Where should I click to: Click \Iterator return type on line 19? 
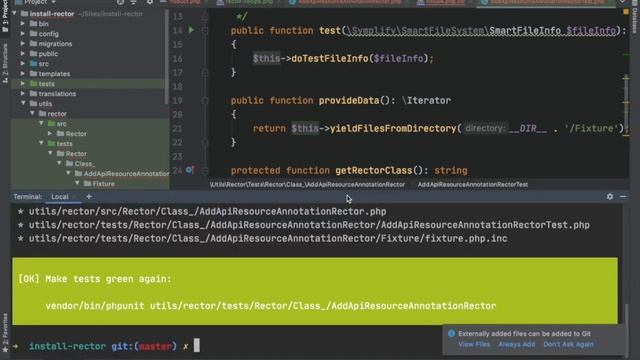[x=426, y=100]
